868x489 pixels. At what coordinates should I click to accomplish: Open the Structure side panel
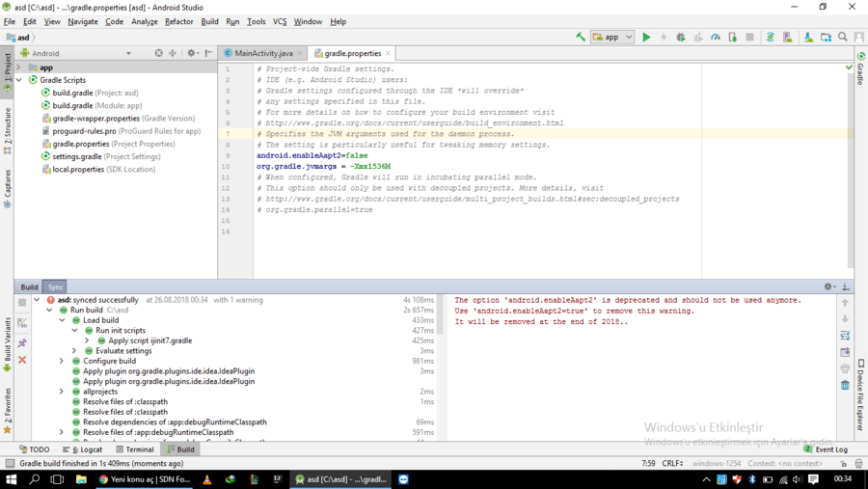8,131
